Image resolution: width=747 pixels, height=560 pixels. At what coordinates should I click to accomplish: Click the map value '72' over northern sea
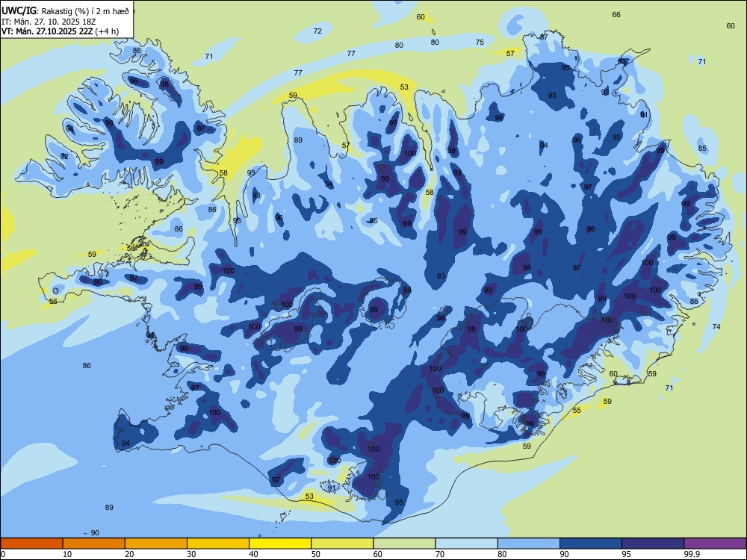[317, 31]
